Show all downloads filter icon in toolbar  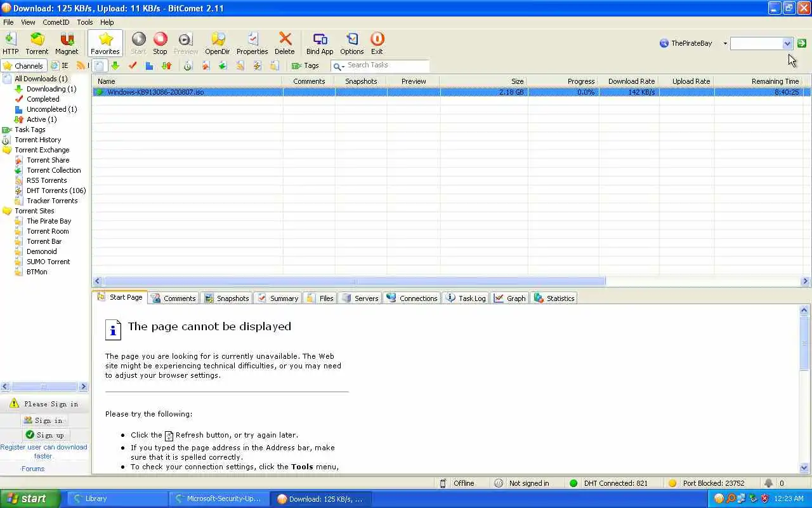(99, 65)
